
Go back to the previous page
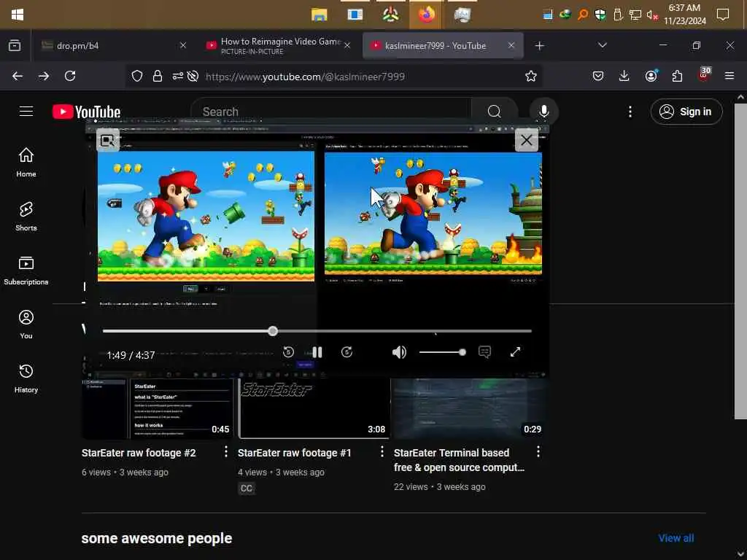(18, 76)
